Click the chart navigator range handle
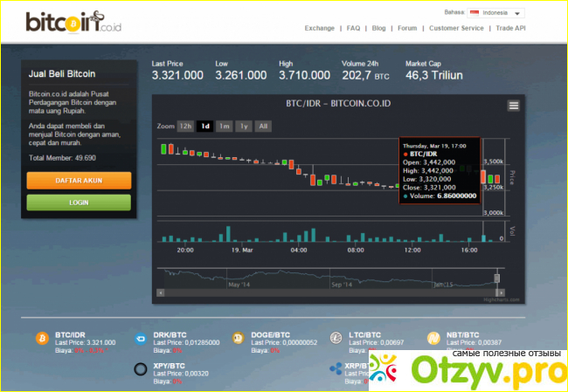 pyautogui.click(x=496, y=279)
